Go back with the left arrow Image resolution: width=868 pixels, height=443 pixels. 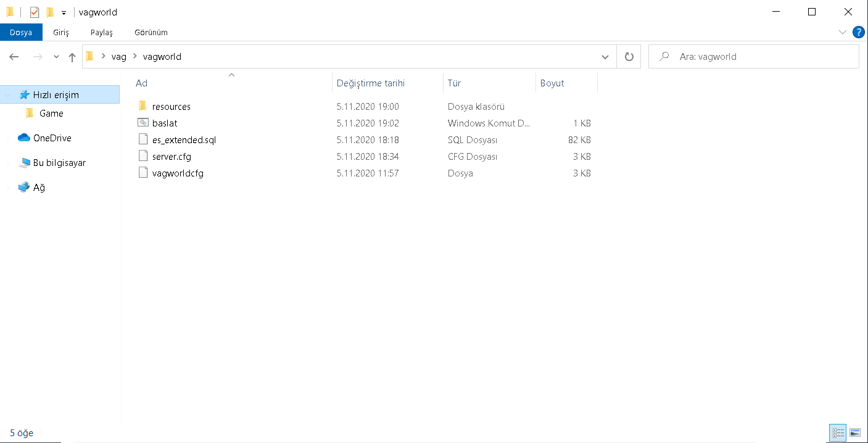coord(14,57)
